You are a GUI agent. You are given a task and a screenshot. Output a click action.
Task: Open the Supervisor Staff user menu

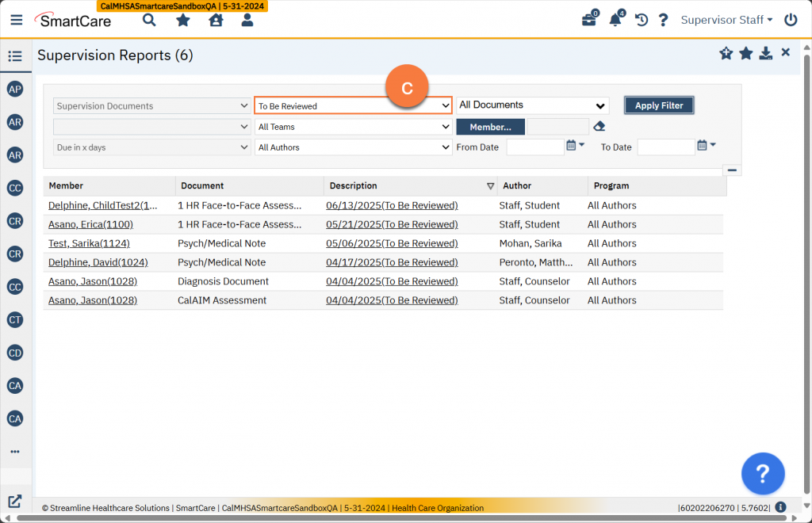coord(726,20)
